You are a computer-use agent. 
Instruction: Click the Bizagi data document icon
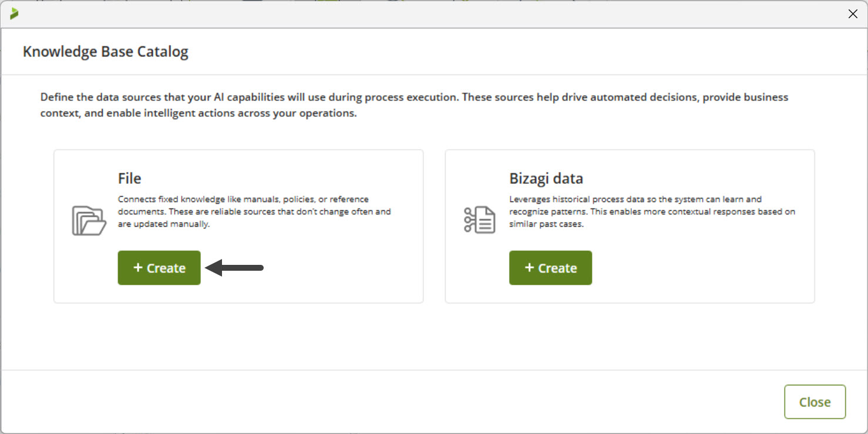coord(479,220)
